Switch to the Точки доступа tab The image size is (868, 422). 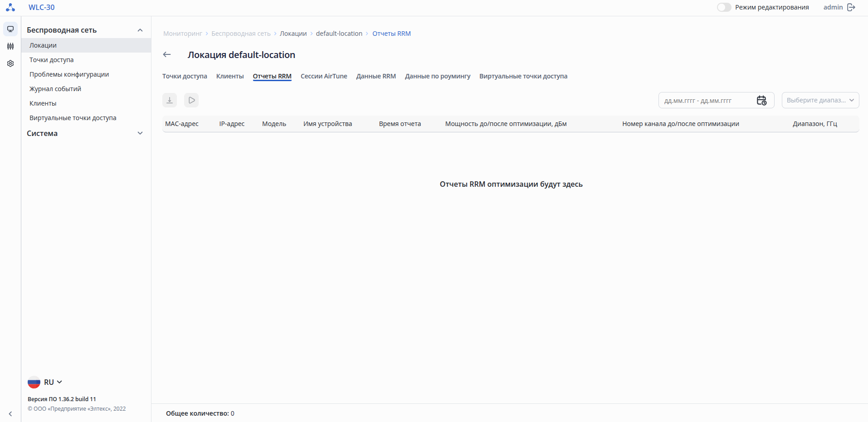(x=185, y=76)
